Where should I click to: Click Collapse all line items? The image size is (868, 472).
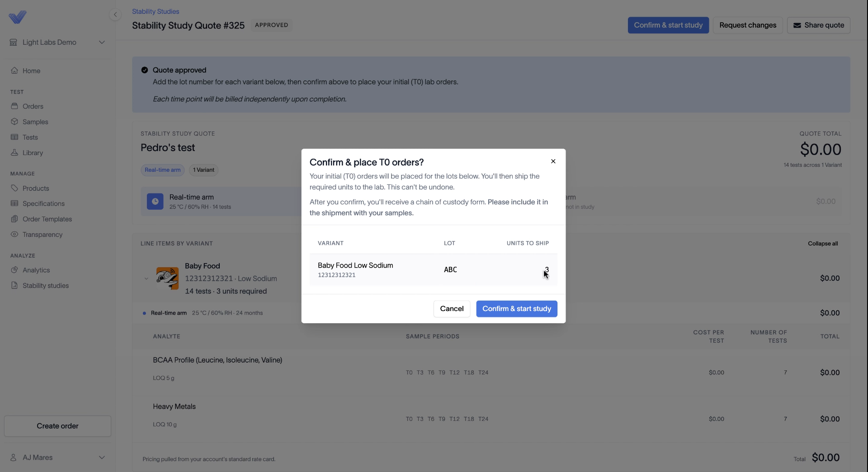click(823, 243)
